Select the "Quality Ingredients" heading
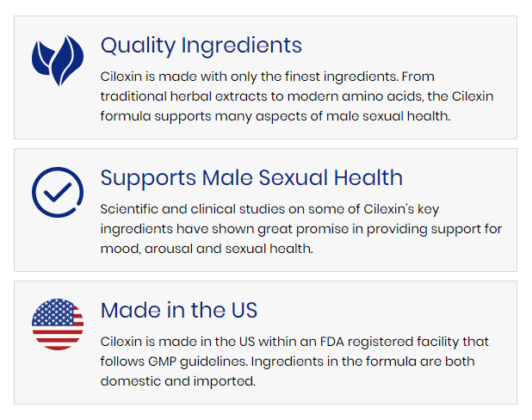 pyautogui.click(x=201, y=45)
